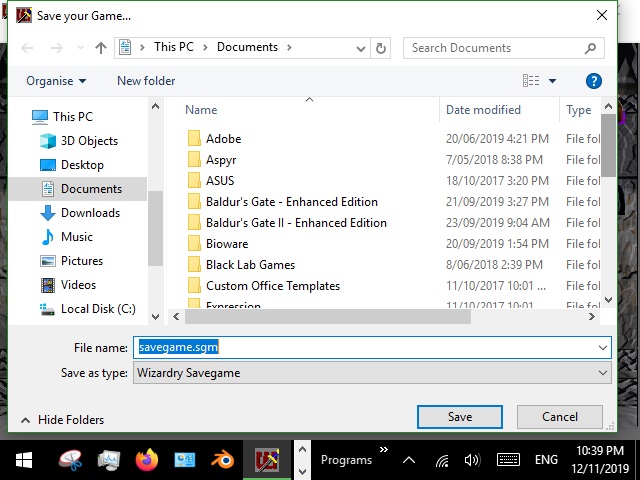Viewport: 640px width, 480px height.
Task: Open the help question mark icon
Action: click(x=593, y=81)
